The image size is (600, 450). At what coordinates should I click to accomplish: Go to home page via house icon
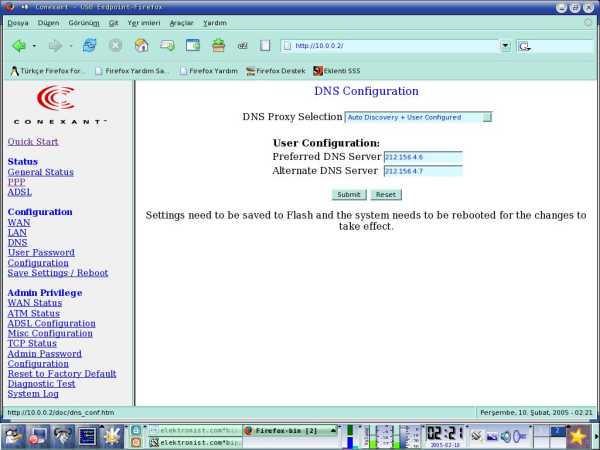[x=141, y=45]
